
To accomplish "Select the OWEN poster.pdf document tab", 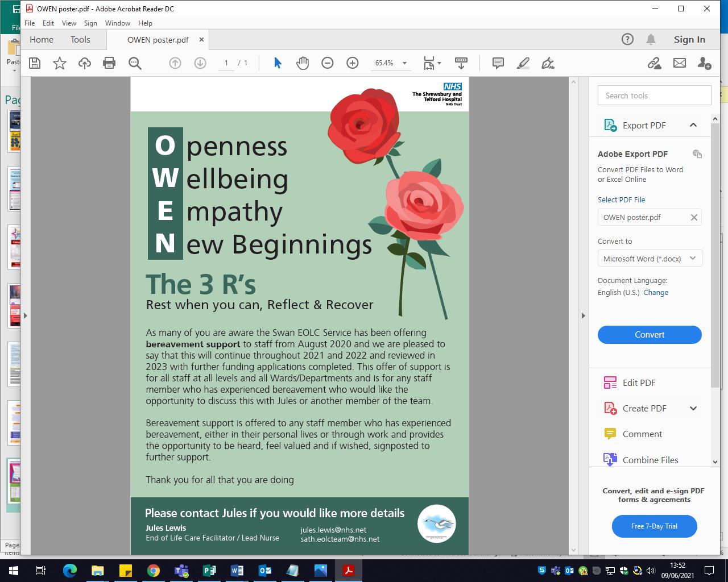I will click(158, 40).
